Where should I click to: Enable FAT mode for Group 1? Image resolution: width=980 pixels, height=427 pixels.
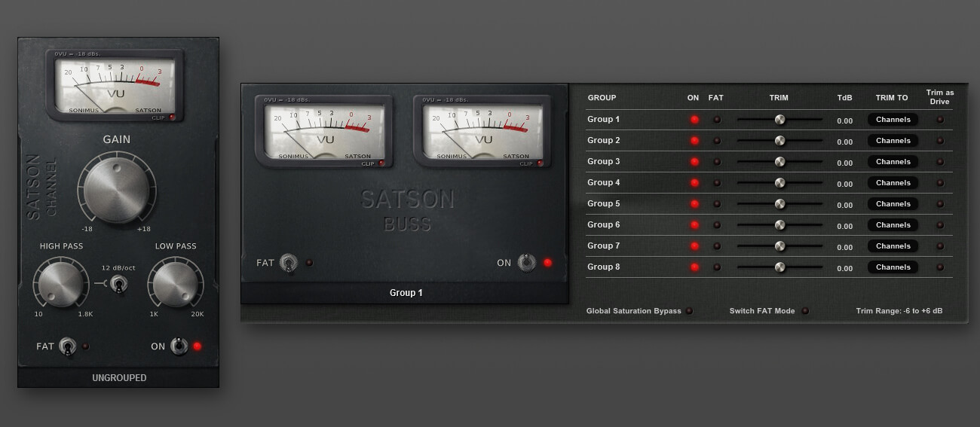point(717,120)
